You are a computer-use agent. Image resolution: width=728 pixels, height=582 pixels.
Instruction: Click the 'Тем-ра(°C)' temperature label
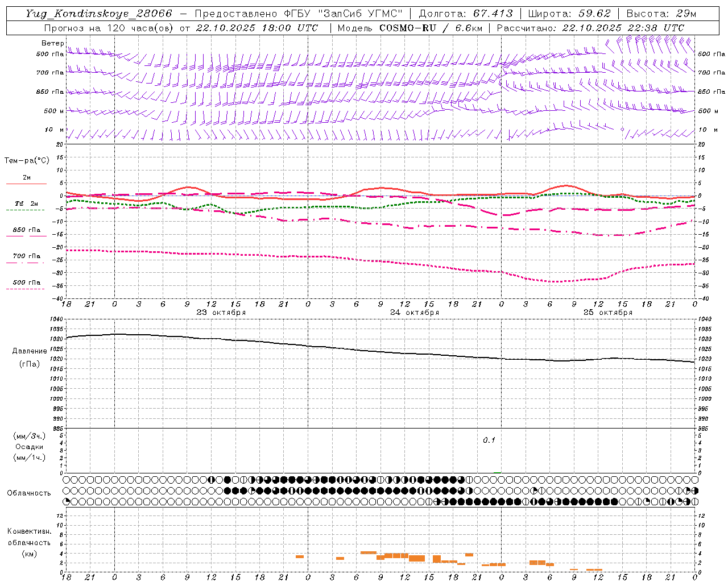27,160
